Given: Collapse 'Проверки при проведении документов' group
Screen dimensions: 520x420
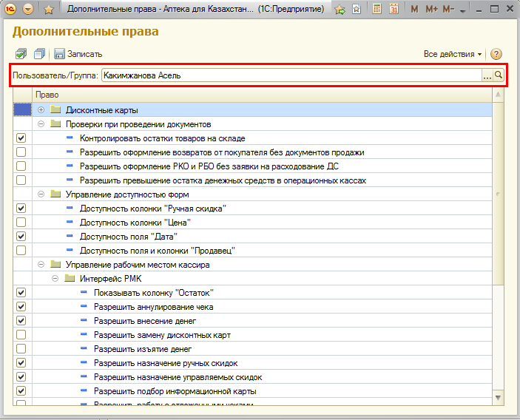Looking at the screenshot, I should tap(41, 124).
